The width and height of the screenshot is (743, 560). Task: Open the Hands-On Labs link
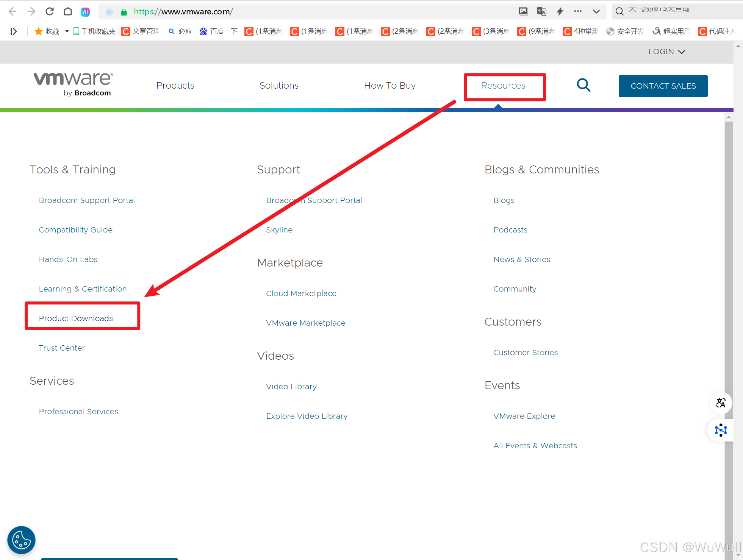(x=68, y=259)
